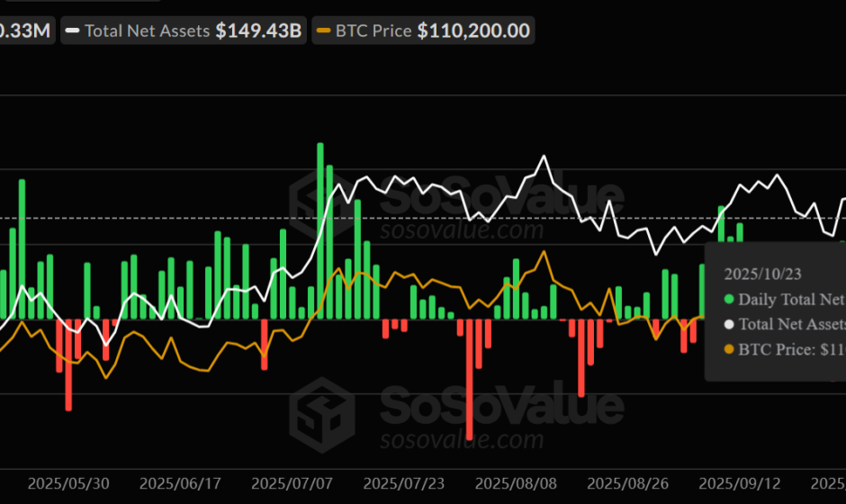Click the 2025/09/12 x-axis date label
The height and width of the screenshot is (504, 846).
pyautogui.click(x=741, y=483)
